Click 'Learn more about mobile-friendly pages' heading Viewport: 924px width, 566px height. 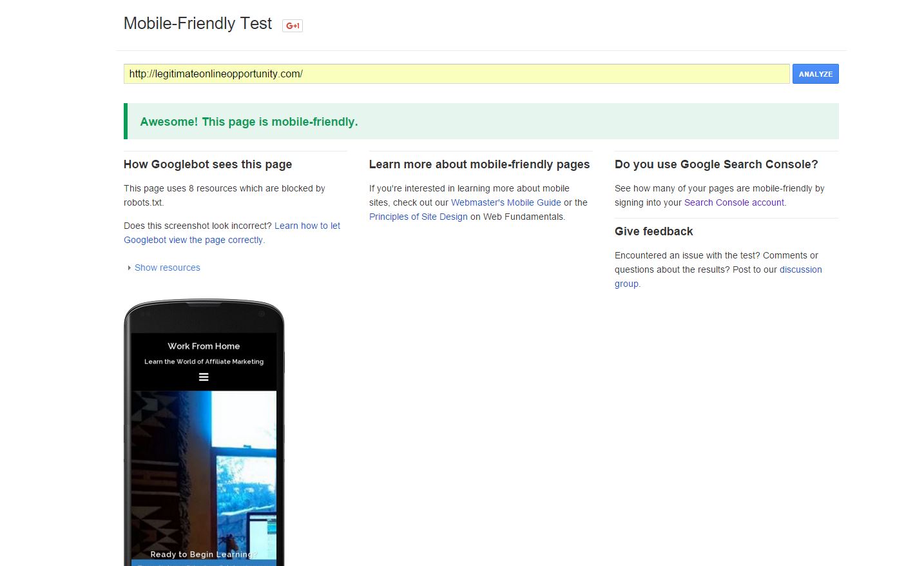click(x=479, y=164)
